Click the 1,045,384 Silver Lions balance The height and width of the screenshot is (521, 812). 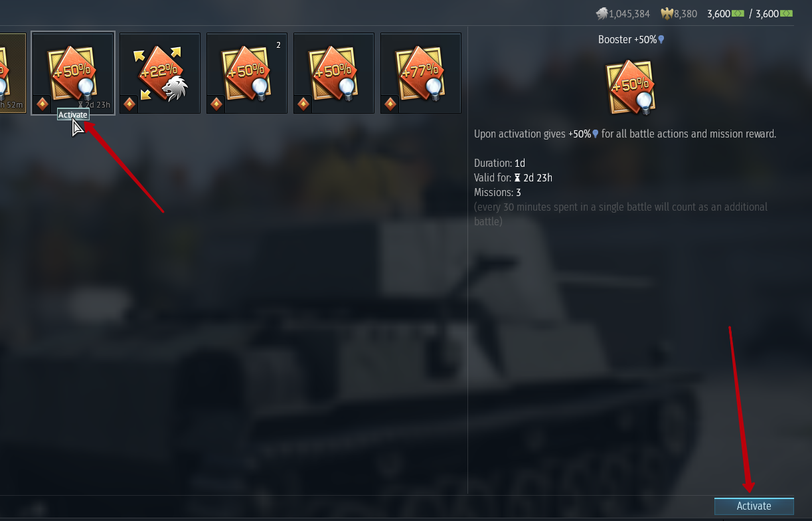[629, 13]
